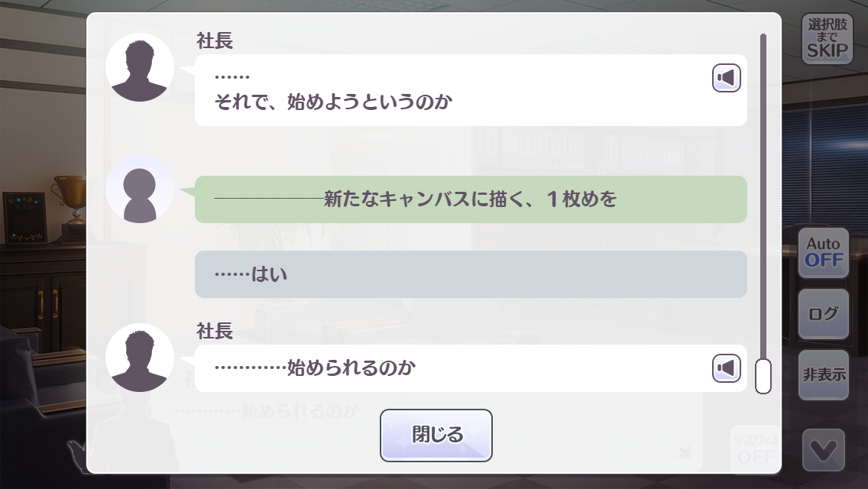Viewport: 868px width, 489px height.
Task: Play voice for '始められるのか' line
Action: pos(727,368)
